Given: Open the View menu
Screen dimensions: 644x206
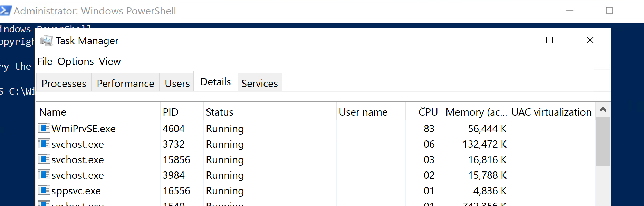Looking at the screenshot, I should [110, 61].
